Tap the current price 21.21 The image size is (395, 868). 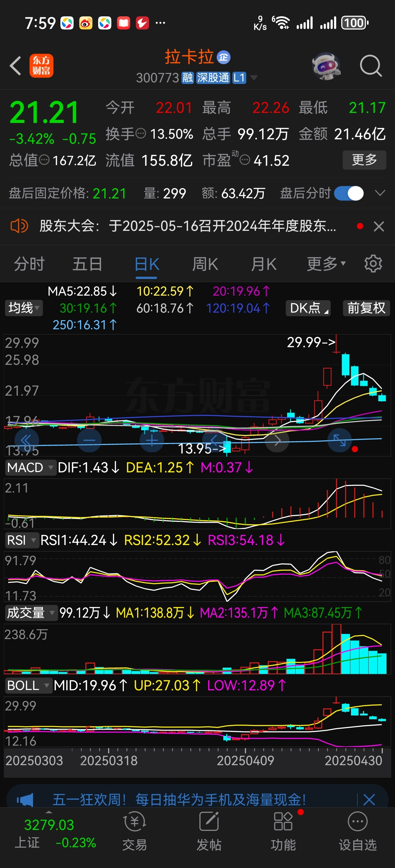44,112
